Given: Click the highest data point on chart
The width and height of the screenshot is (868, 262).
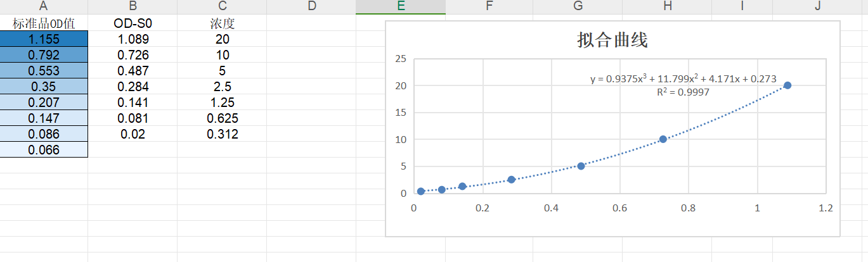Looking at the screenshot, I should click(x=787, y=85).
